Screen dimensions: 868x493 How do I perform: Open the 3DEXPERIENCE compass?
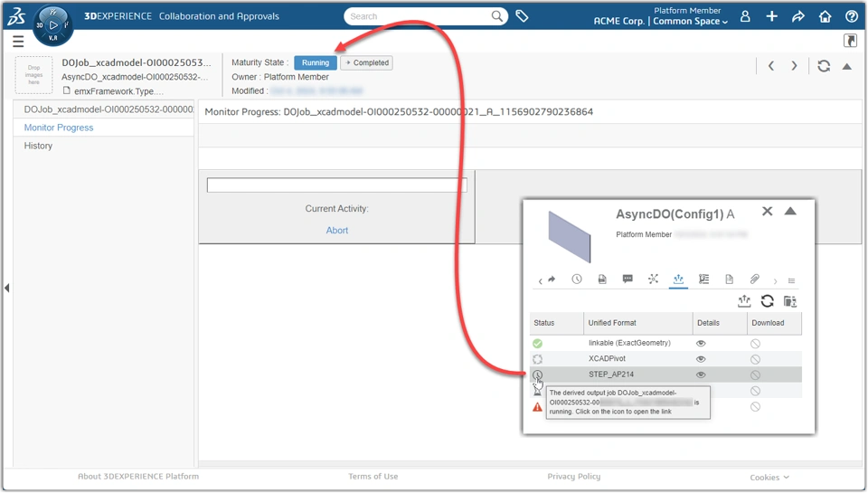tap(53, 25)
